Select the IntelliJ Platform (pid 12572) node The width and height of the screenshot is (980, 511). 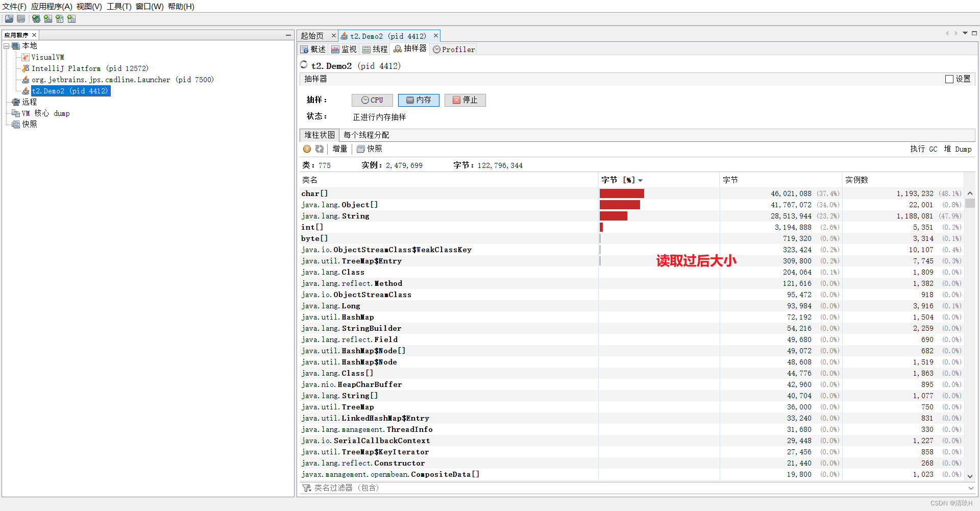tap(90, 68)
